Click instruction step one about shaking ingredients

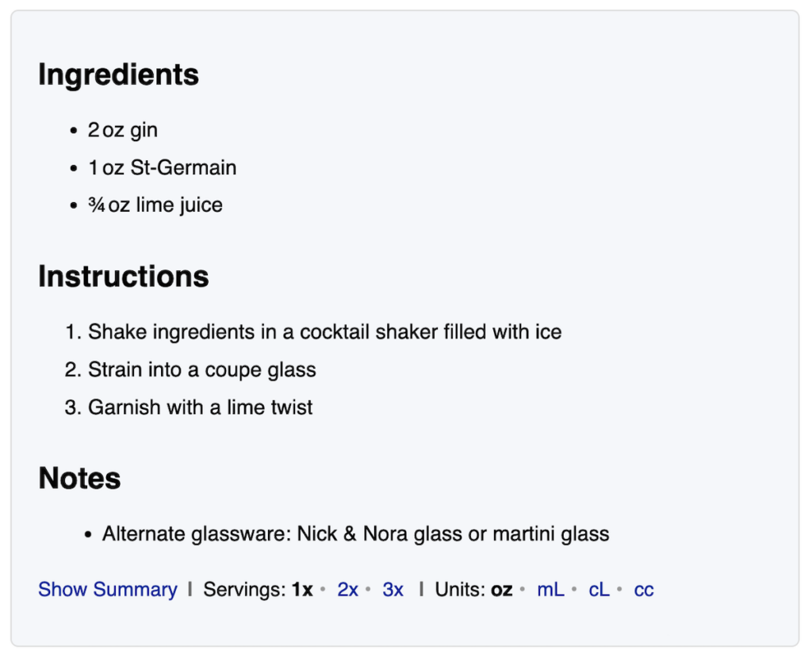click(x=327, y=331)
